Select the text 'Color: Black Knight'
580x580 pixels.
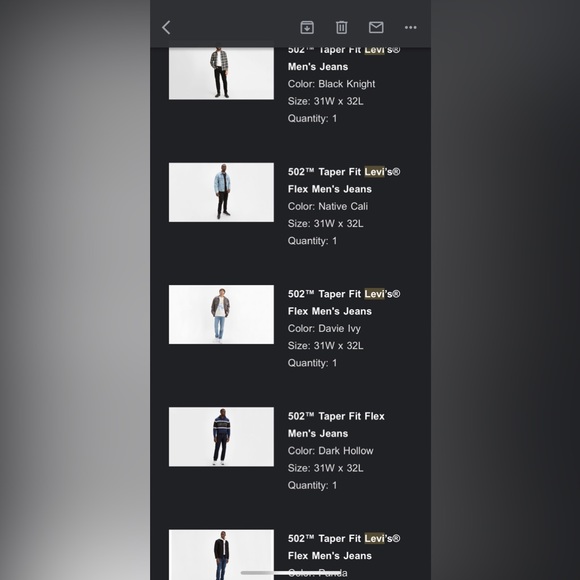tap(331, 84)
